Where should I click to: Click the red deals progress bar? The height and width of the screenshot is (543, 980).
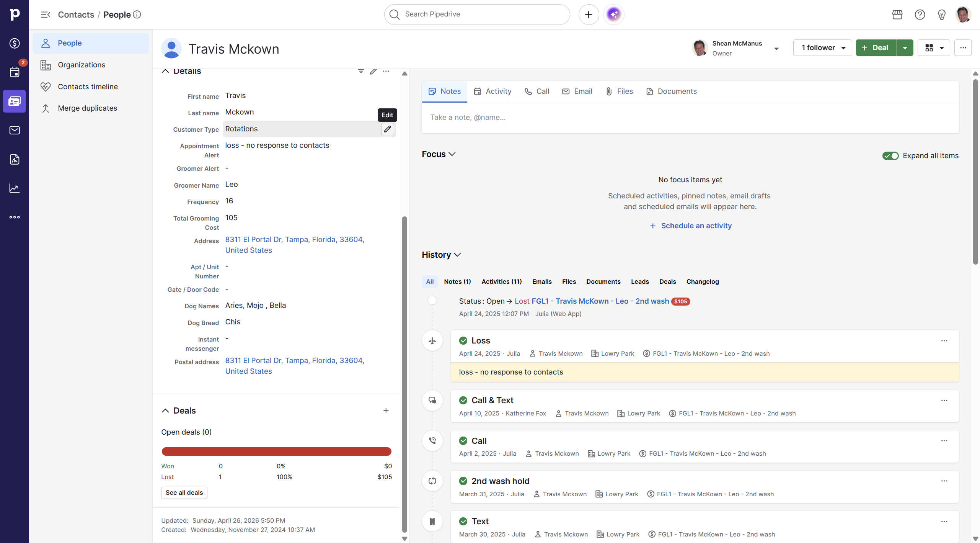click(x=276, y=451)
